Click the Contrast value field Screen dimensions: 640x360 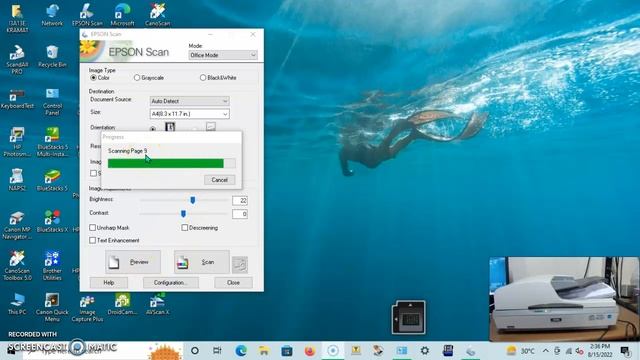click(x=240, y=214)
